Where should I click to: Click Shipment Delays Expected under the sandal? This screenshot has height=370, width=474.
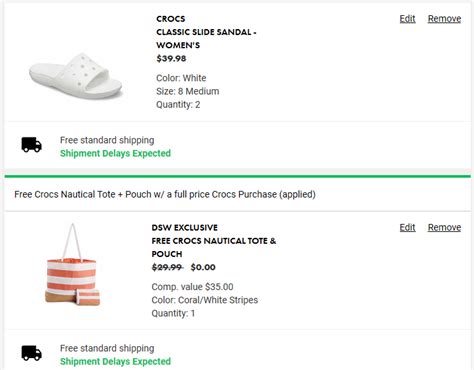coord(115,153)
